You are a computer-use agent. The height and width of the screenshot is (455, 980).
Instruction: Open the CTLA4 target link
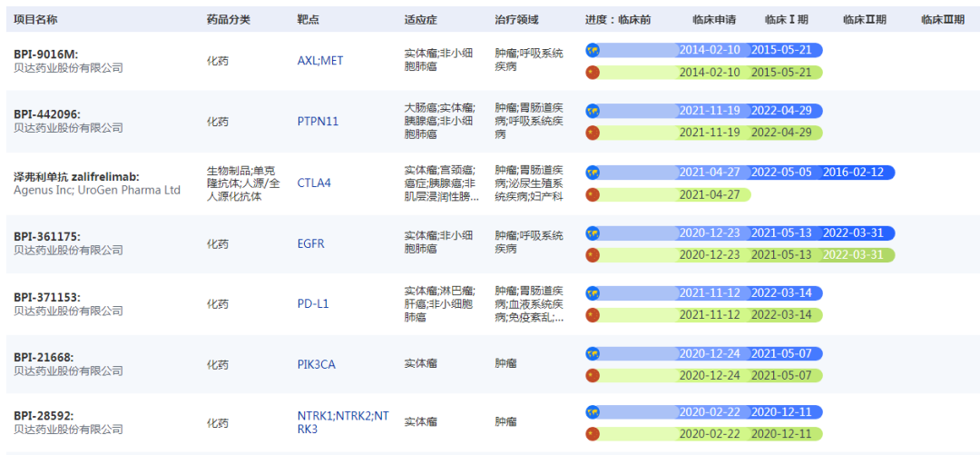(314, 183)
